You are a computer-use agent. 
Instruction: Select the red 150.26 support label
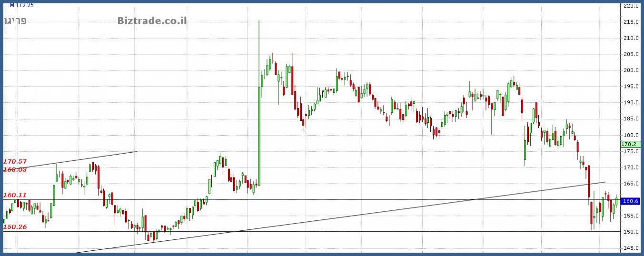point(15,227)
